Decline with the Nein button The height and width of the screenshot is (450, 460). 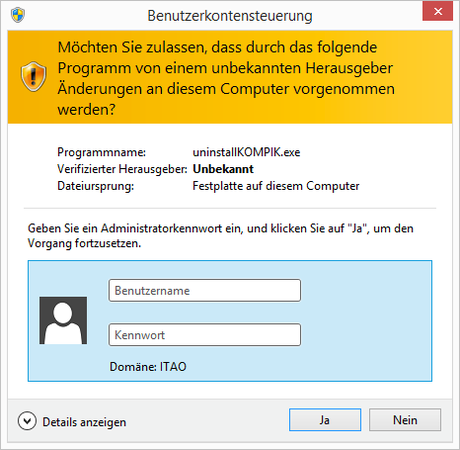(405, 420)
